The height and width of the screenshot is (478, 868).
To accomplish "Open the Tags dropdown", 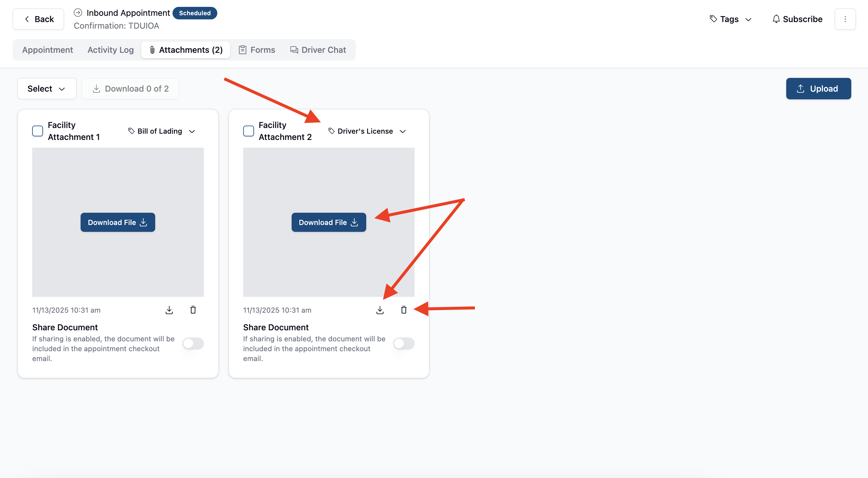I will pos(730,19).
